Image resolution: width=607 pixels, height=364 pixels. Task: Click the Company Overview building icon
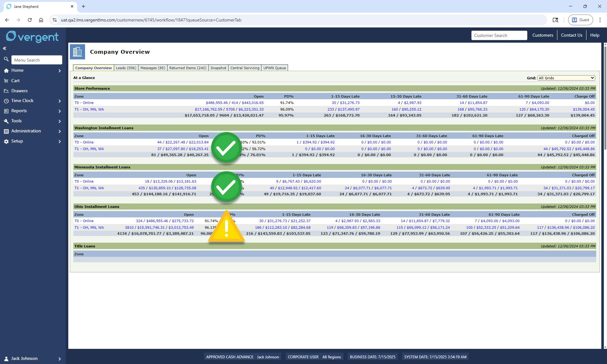(77, 52)
